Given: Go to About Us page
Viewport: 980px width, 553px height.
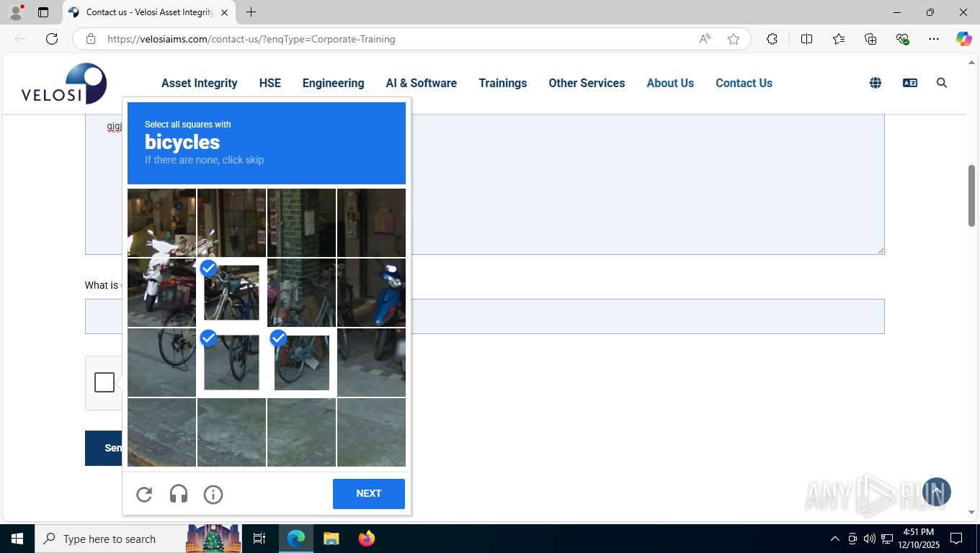Looking at the screenshot, I should click(670, 83).
